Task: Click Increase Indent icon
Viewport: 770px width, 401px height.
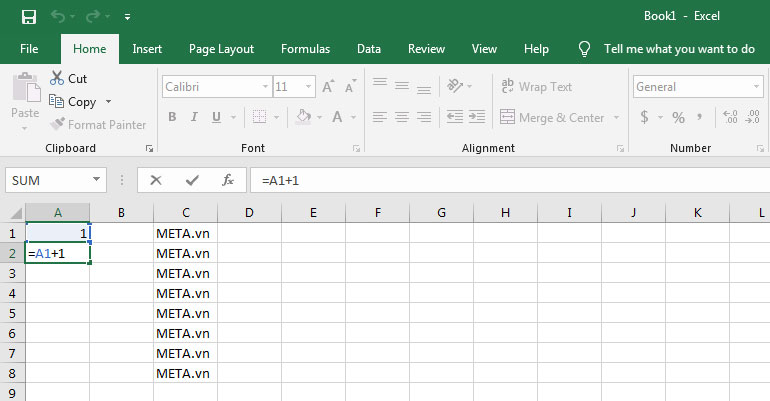Action: pos(477,117)
